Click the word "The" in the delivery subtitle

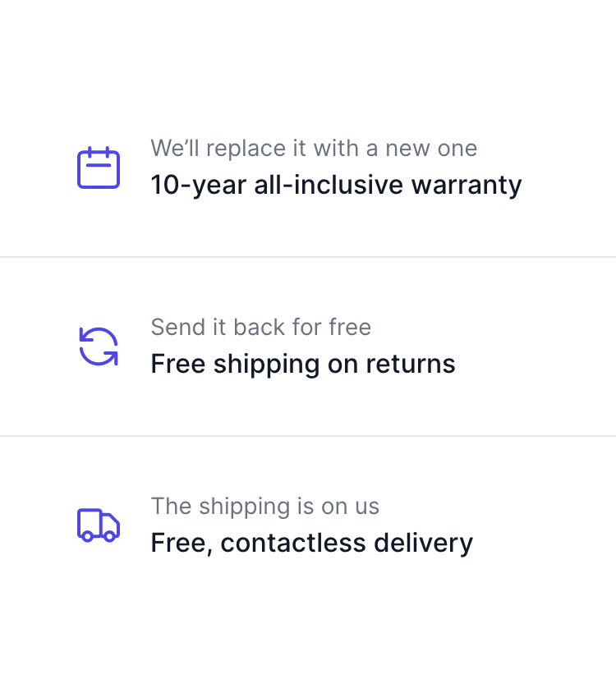click(171, 507)
